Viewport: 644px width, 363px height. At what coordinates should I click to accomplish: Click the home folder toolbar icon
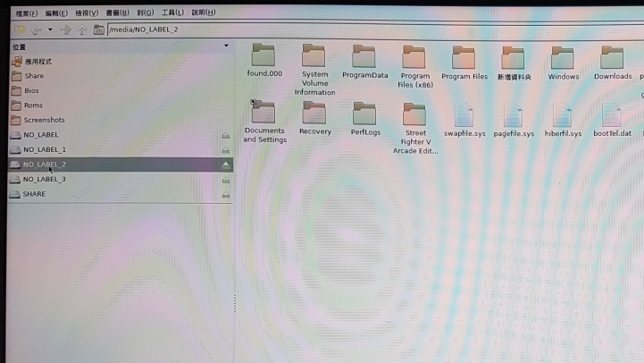point(98,30)
